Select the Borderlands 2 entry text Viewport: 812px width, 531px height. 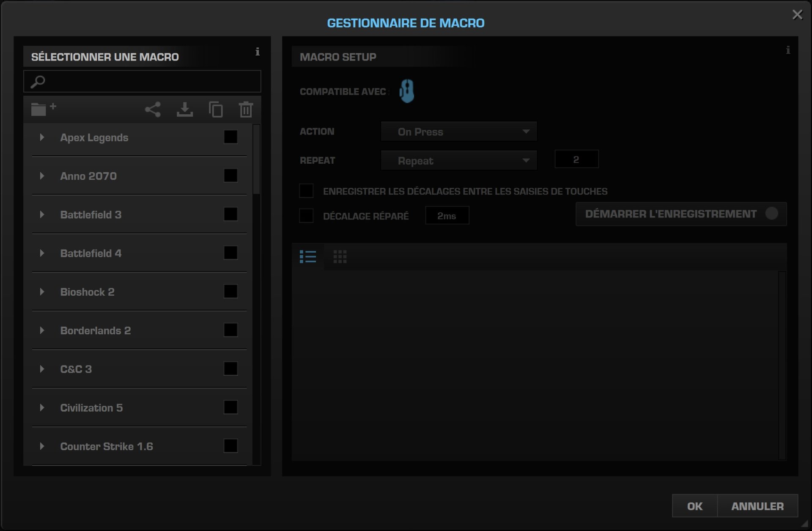(96, 330)
